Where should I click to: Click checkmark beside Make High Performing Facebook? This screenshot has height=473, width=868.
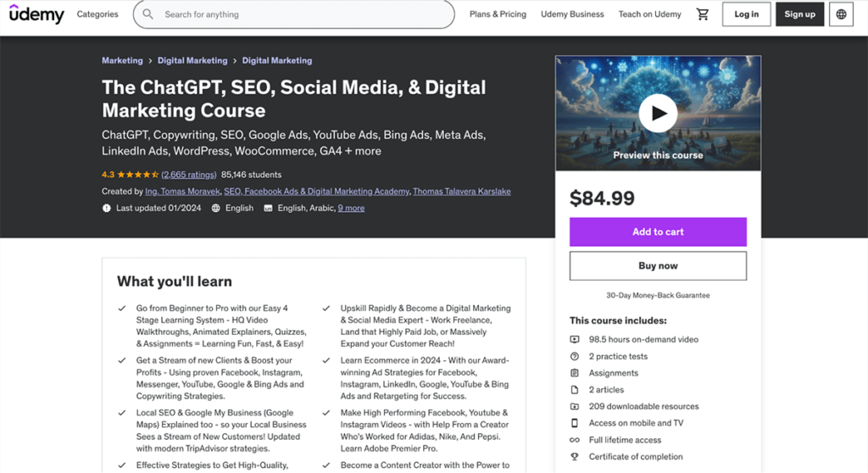click(326, 413)
